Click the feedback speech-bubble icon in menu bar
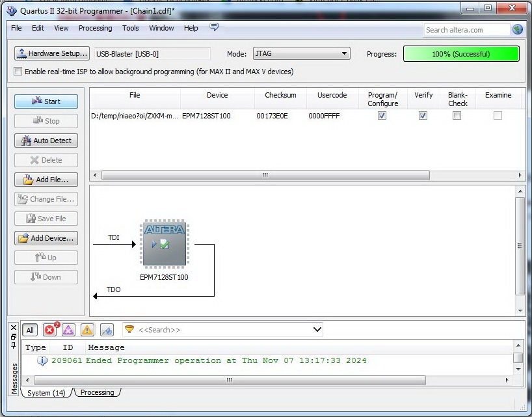 click(x=214, y=27)
